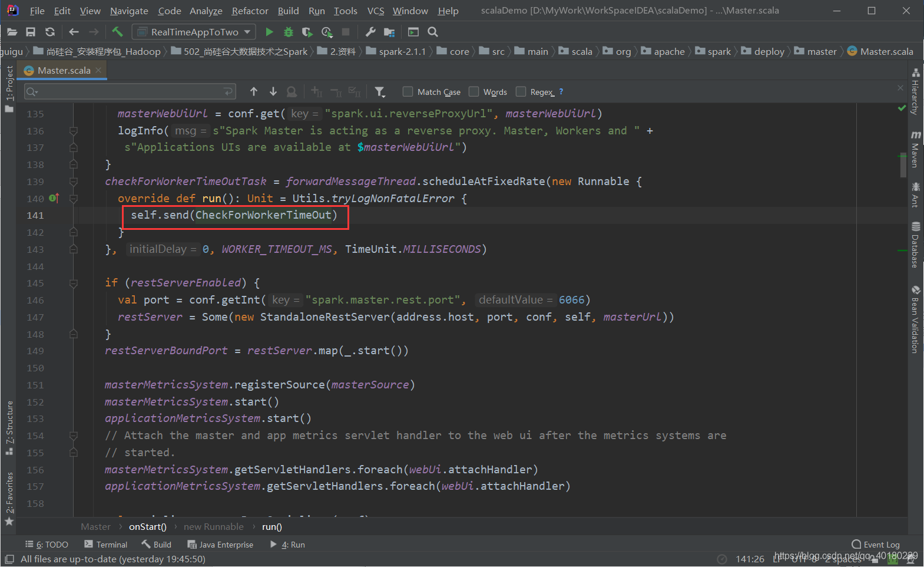Open the Event Log

[x=876, y=545]
